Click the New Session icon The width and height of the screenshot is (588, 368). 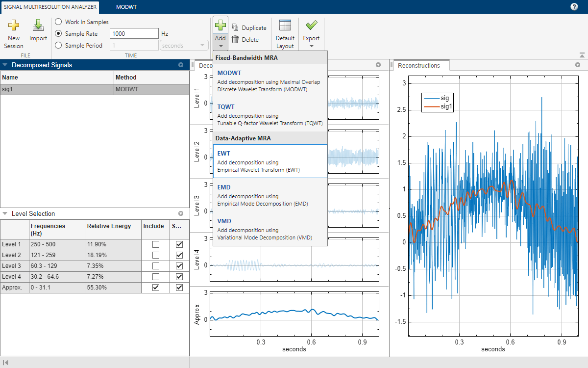tap(14, 26)
